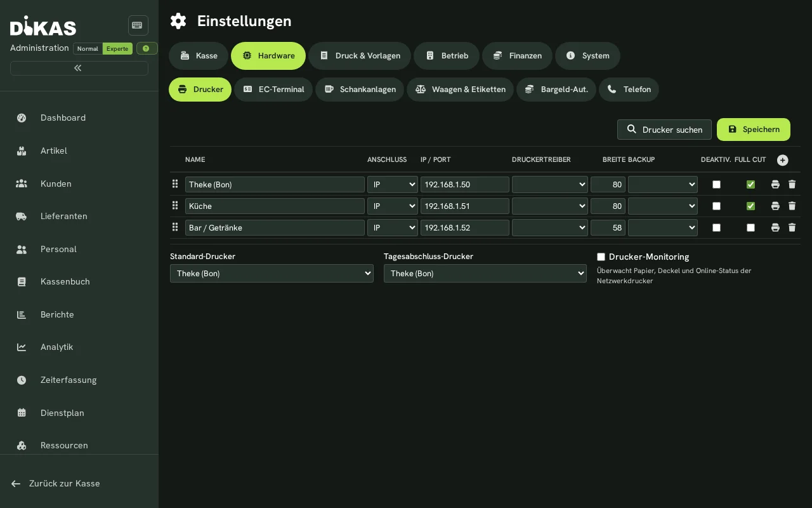Open Druckertreiber dropdown for Küche

550,206
